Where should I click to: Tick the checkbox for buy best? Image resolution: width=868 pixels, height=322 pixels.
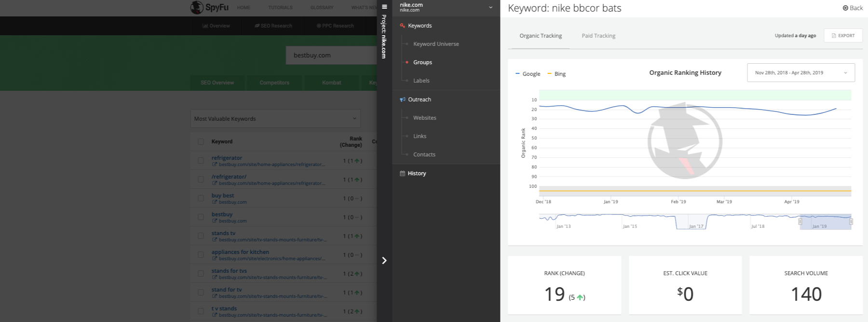point(201,198)
